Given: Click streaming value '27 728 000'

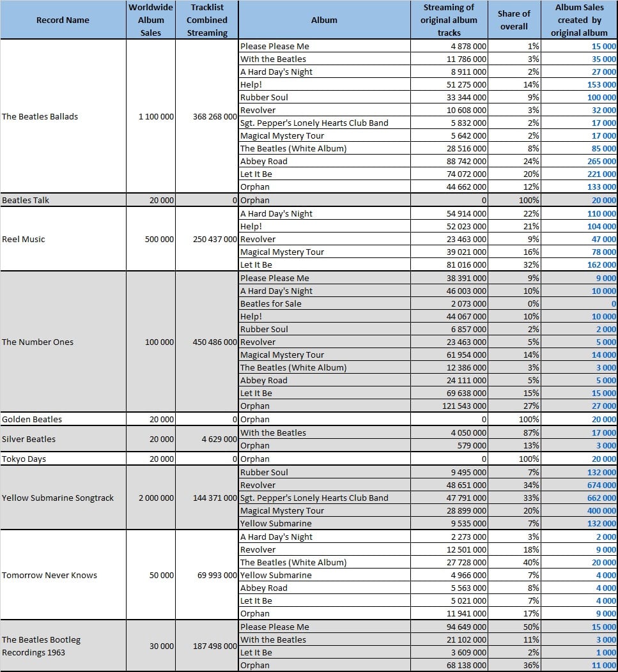Looking at the screenshot, I should click(x=466, y=562).
